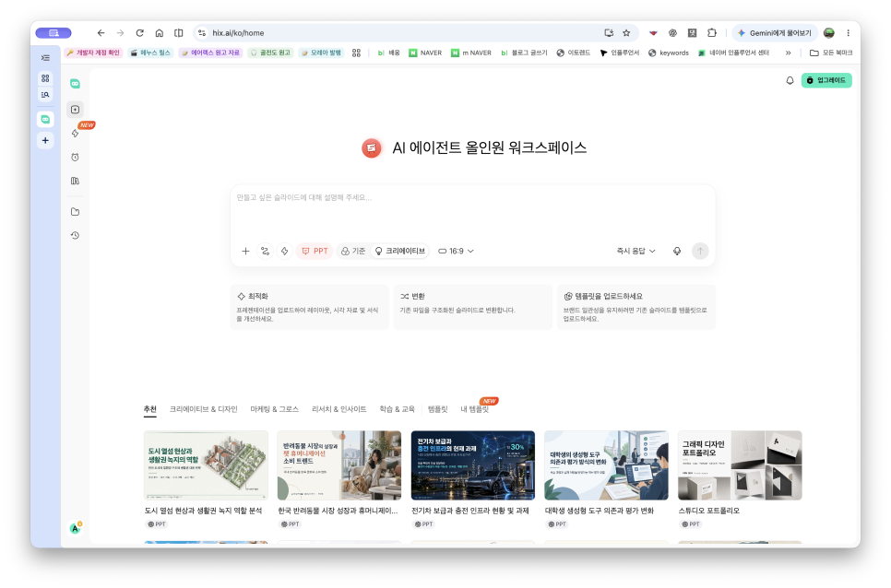The image size is (891, 588).
Task: Open the tab groups grid icon in bookmarks bar
Action: click(x=356, y=53)
